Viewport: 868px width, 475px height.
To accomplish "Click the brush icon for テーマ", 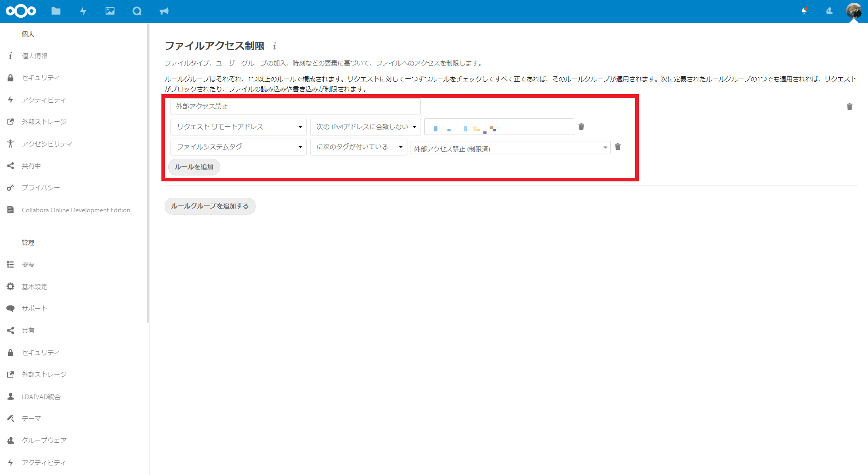I will [x=10, y=418].
